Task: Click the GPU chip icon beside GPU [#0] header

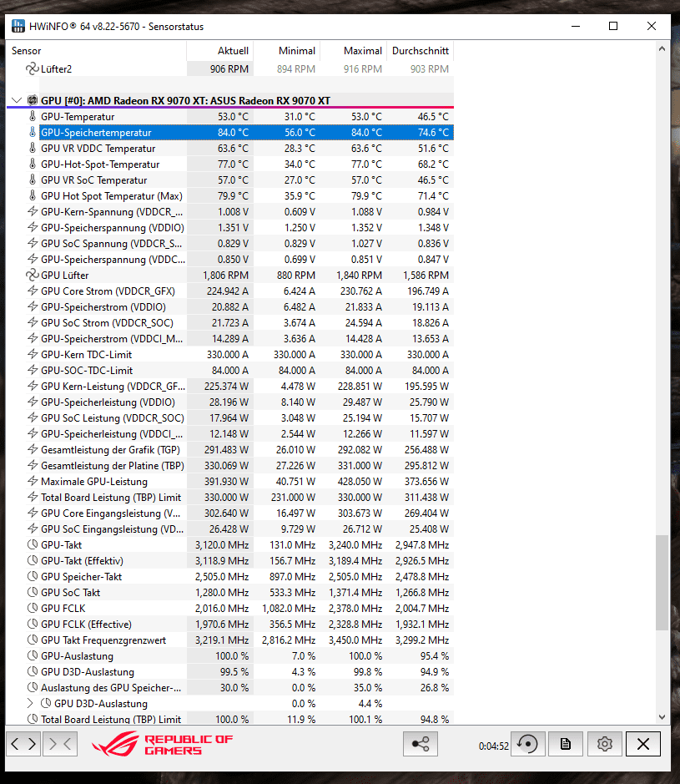Action: 33,100
